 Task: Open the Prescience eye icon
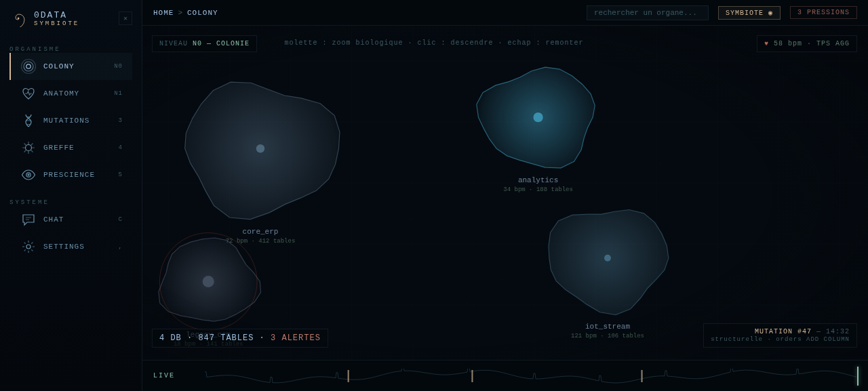point(28,175)
